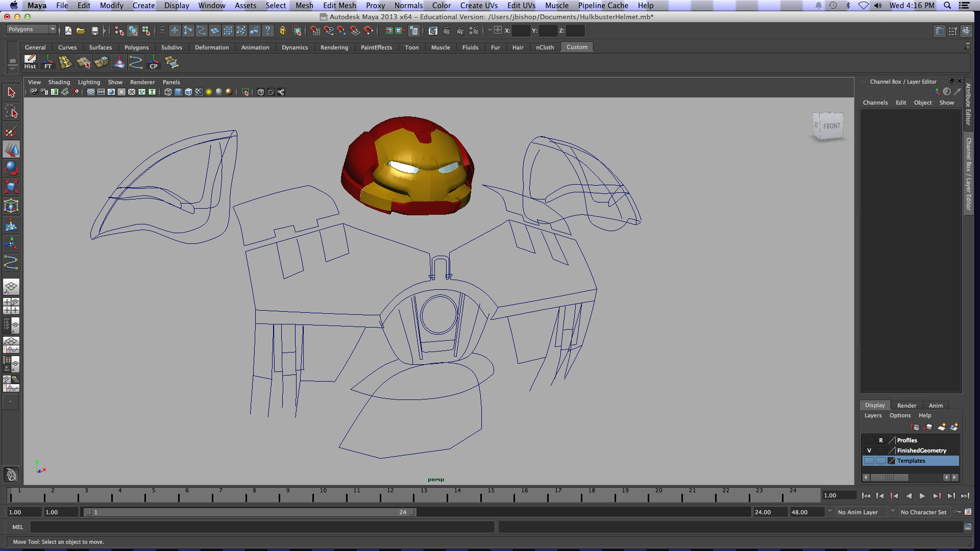Screen dimensions: 980x551
Task: Open the new scene icon in status line
Action: pos(68,31)
